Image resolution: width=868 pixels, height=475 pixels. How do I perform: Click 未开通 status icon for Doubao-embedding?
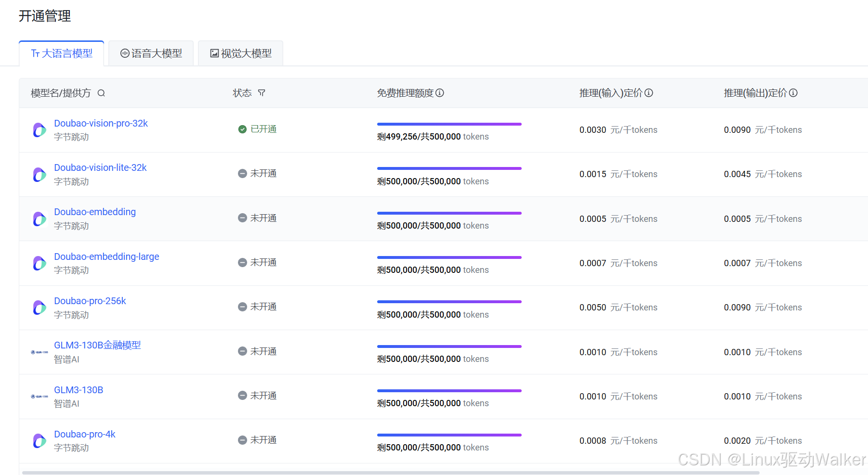pyautogui.click(x=242, y=218)
